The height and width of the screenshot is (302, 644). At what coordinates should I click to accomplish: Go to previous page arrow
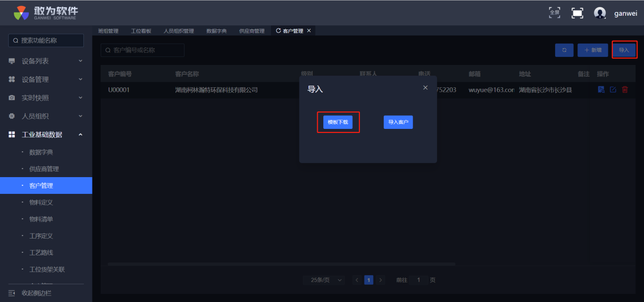tap(357, 280)
